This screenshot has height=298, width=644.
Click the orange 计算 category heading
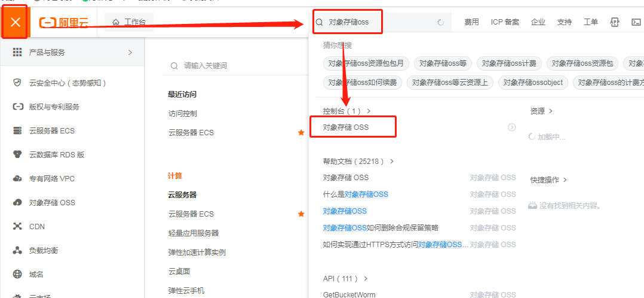coord(175,176)
